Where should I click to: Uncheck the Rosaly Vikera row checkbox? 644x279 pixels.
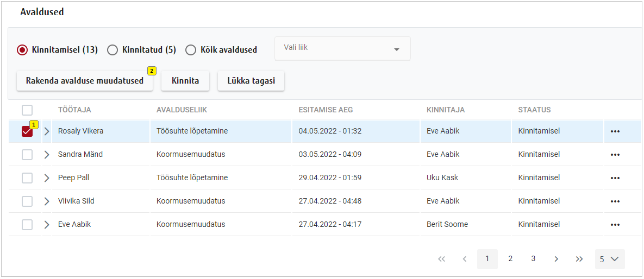point(27,131)
